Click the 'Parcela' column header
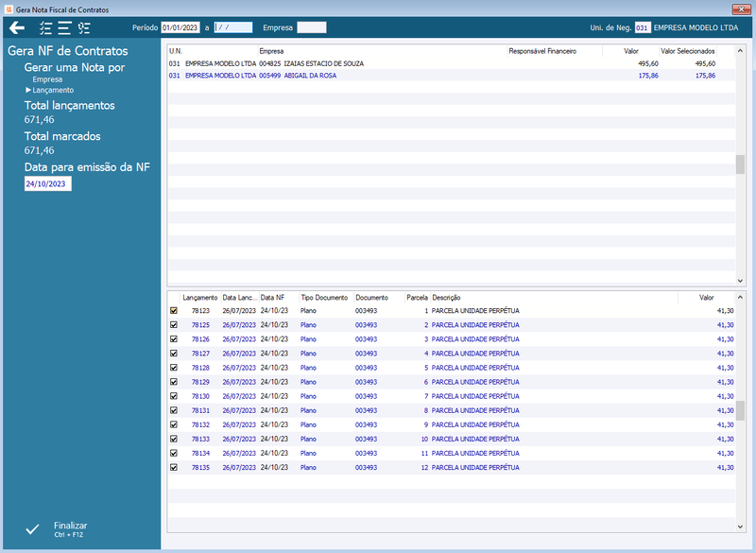This screenshot has width=756, height=553. coord(417,298)
